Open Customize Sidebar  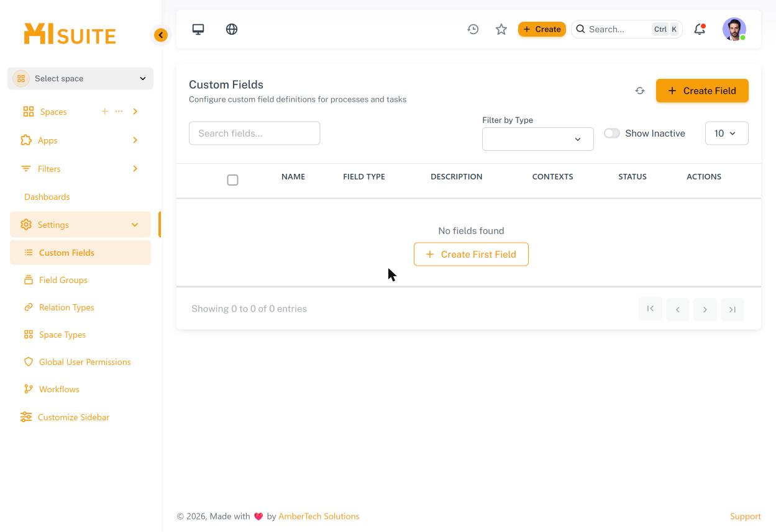(x=73, y=417)
